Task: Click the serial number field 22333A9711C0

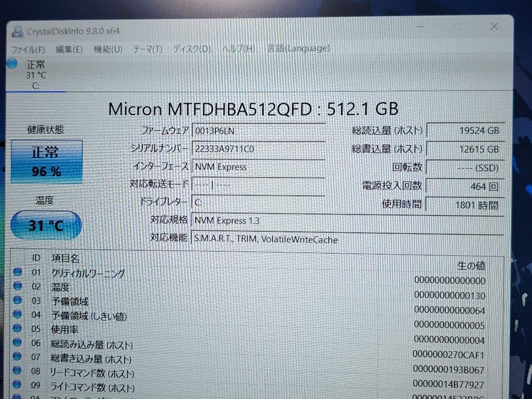Action: pyautogui.click(x=259, y=149)
